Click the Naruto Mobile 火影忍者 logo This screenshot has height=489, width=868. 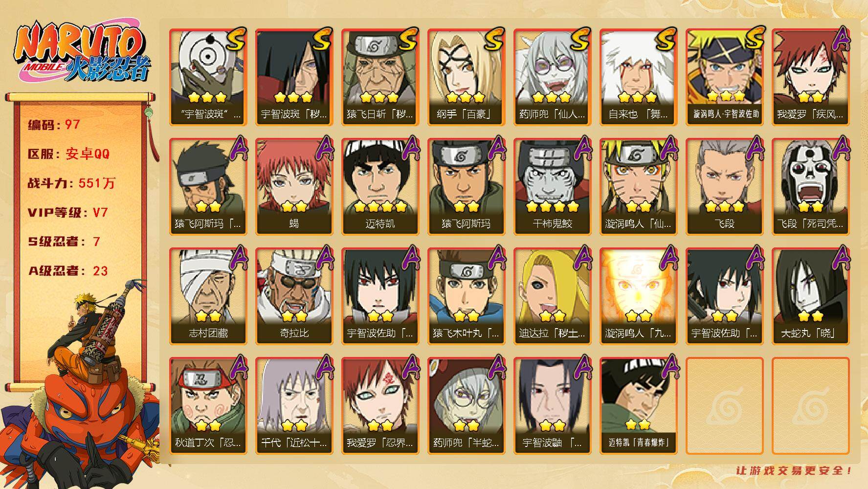pyautogui.click(x=83, y=54)
